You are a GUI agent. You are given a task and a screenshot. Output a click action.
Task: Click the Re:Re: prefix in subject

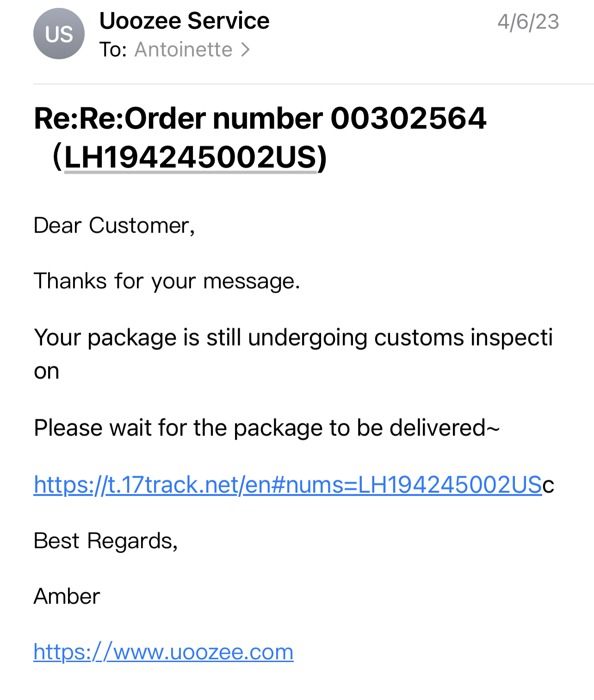coord(79,118)
